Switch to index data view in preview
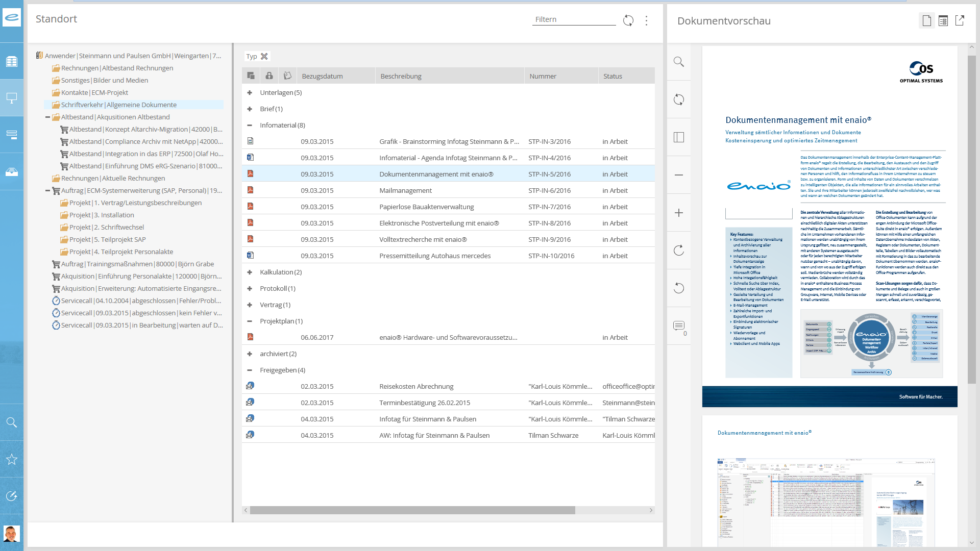This screenshot has width=980, height=551. click(943, 20)
